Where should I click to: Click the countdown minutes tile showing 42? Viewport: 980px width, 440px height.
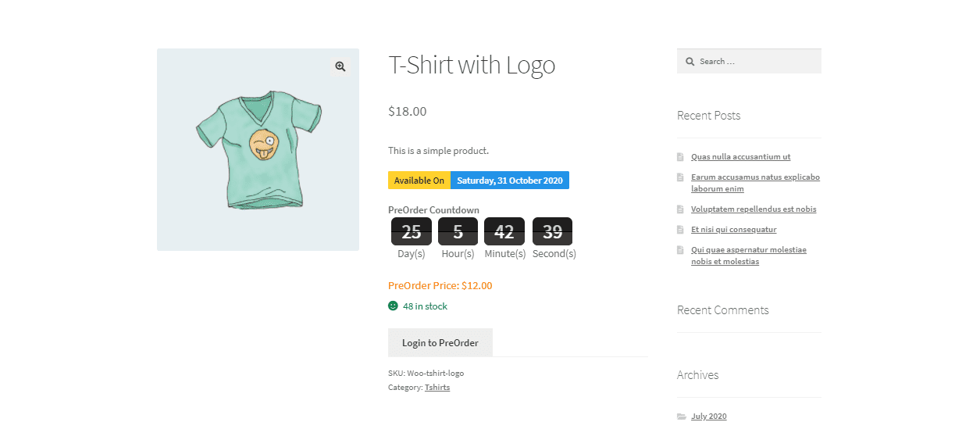point(504,231)
